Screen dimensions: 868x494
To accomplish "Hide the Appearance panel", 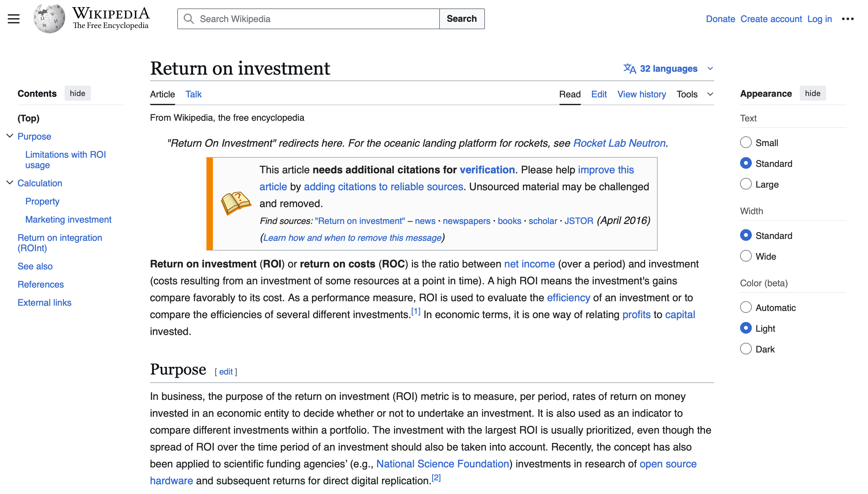I will pyautogui.click(x=812, y=93).
